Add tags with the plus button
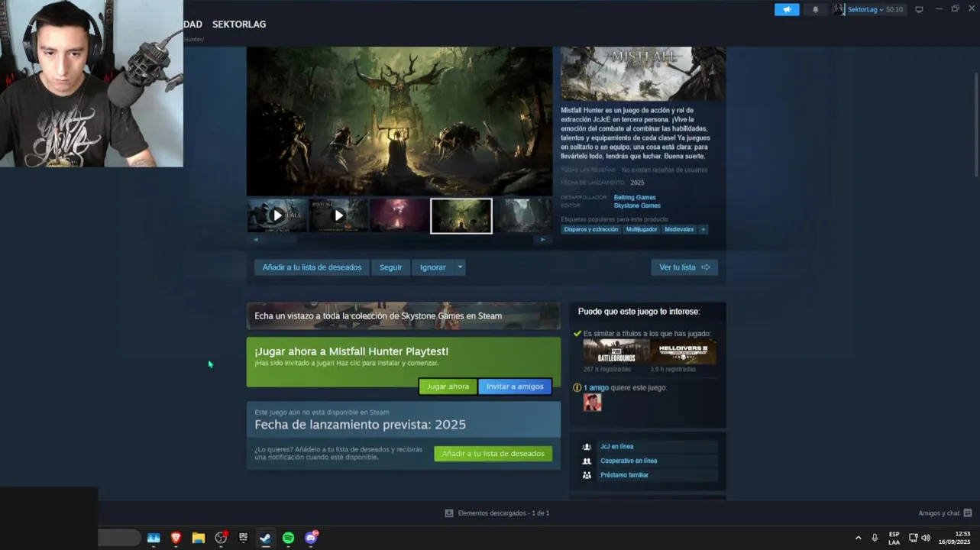 [x=703, y=229]
